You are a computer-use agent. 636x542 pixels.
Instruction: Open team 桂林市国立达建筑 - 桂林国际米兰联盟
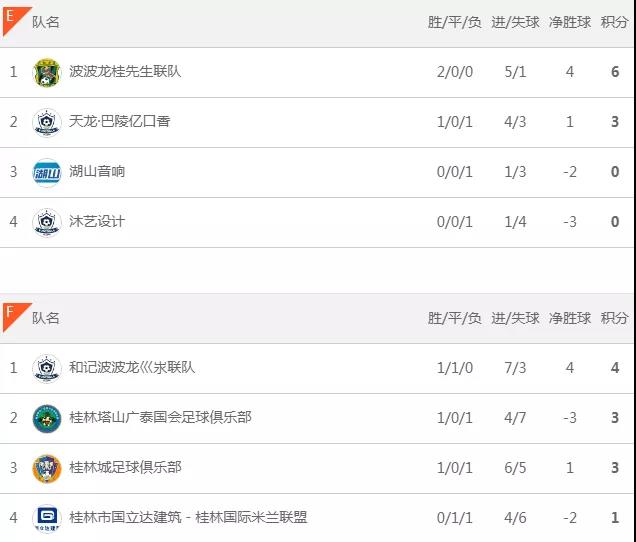click(188, 518)
